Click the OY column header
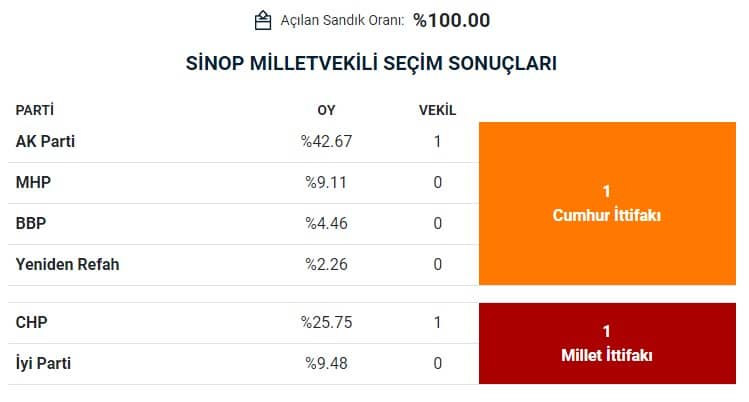The image size is (749, 402). [x=326, y=110]
